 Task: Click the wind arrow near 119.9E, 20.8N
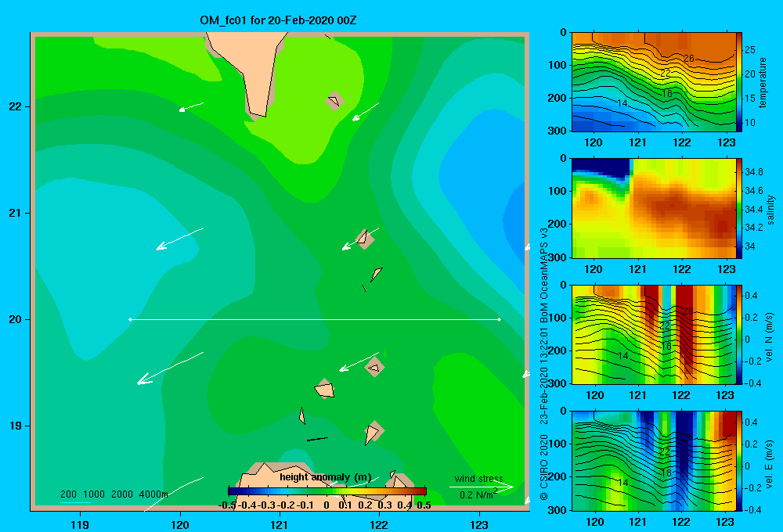click(180, 239)
